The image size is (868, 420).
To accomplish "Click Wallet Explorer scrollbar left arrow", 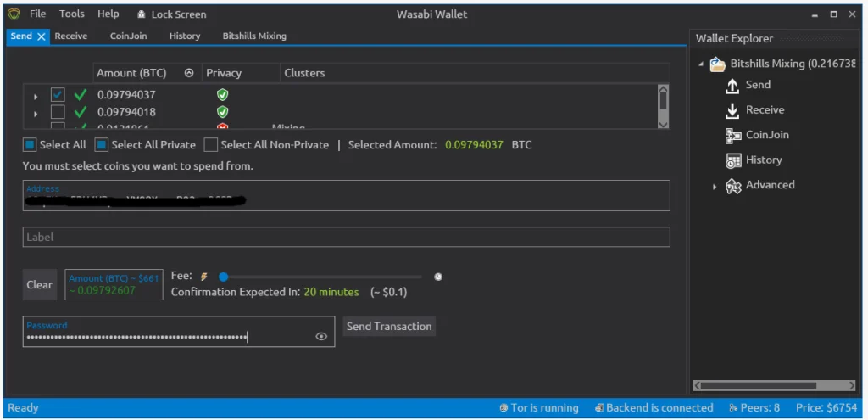I will (698, 385).
